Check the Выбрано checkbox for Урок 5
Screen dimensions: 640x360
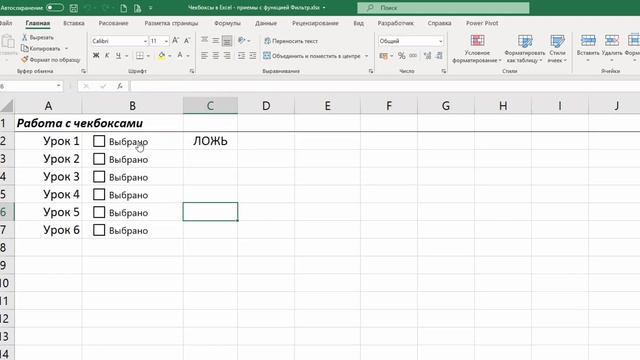coord(99,212)
